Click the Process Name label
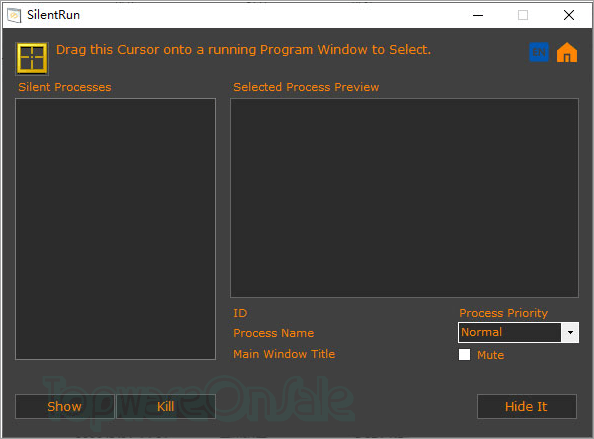The height and width of the screenshot is (439, 594). click(274, 333)
